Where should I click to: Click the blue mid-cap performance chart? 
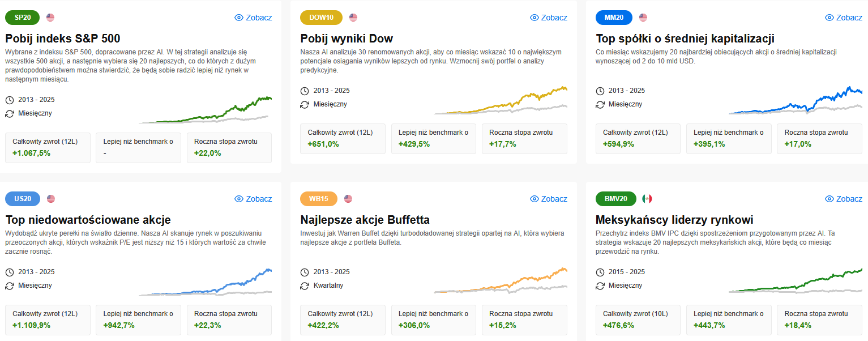pos(796,101)
